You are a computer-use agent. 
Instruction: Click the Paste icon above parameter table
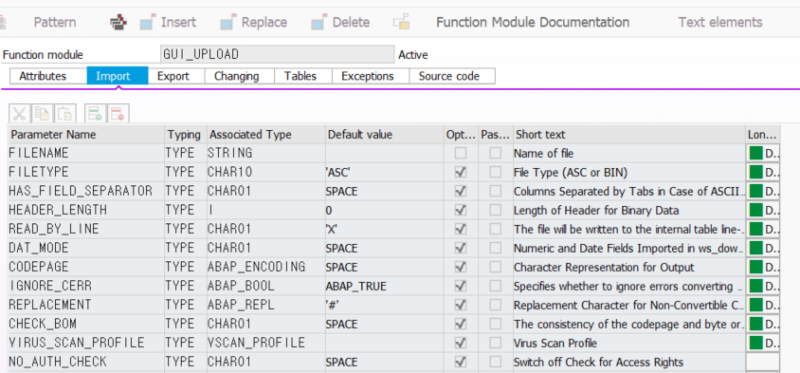click(66, 113)
